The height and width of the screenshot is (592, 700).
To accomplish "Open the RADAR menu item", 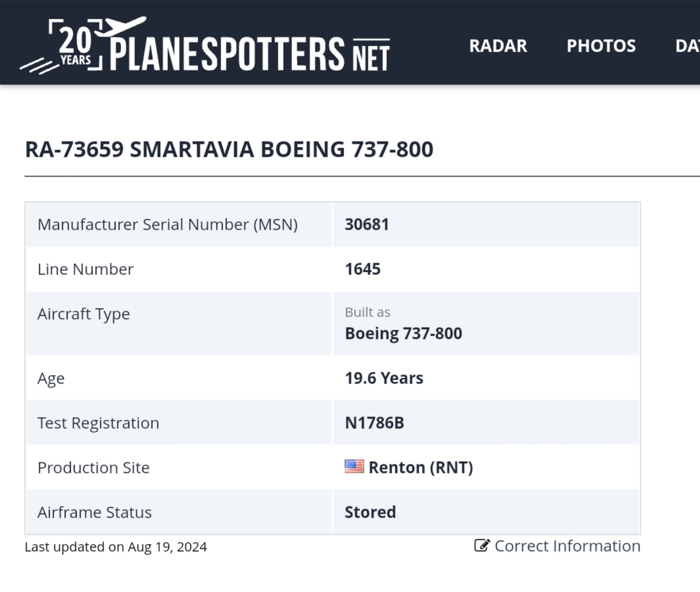I will tap(498, 46).
